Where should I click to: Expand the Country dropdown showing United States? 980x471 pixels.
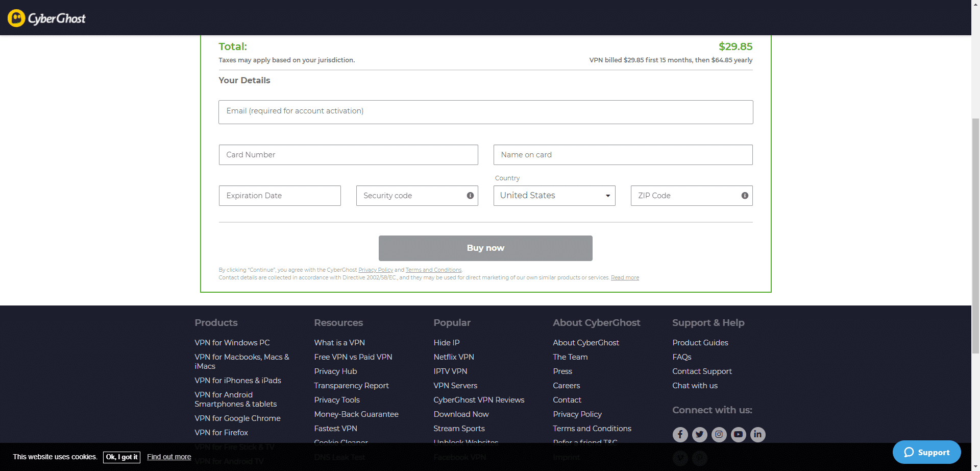tap(554, 196)
